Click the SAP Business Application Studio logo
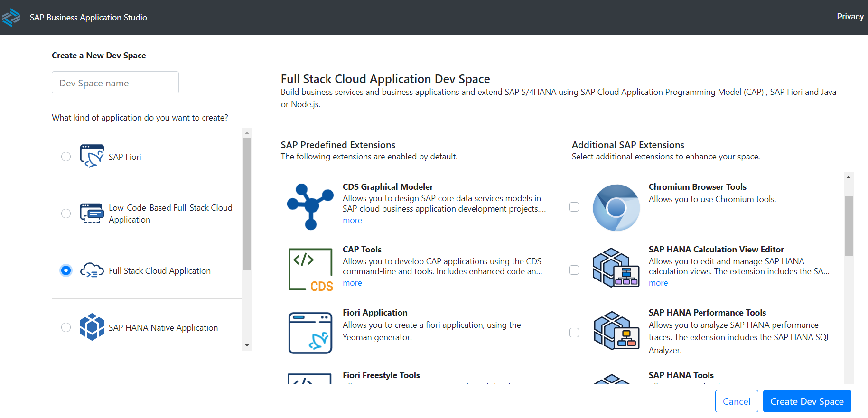Viewport: 868px width, 418px height. tap(10, 18)
